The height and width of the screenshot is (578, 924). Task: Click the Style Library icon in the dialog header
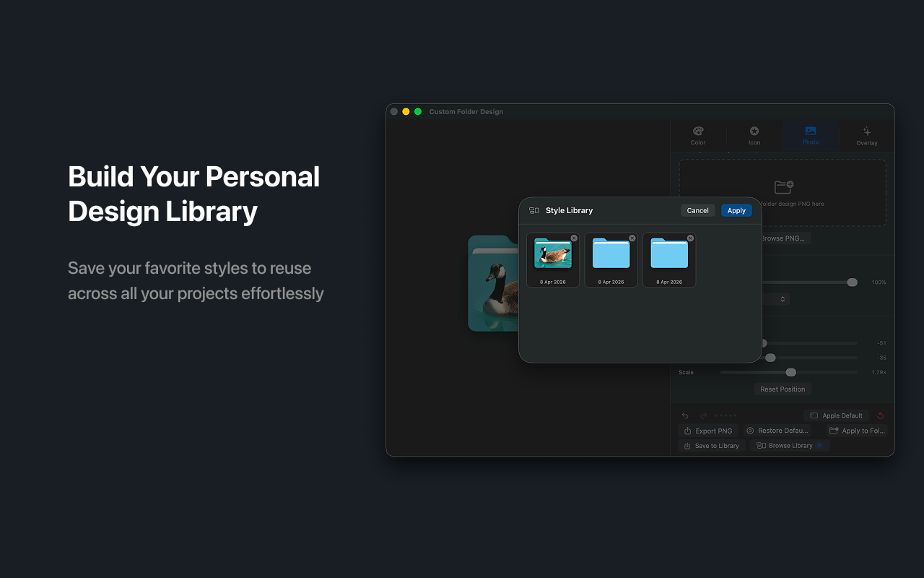(533, 210)
